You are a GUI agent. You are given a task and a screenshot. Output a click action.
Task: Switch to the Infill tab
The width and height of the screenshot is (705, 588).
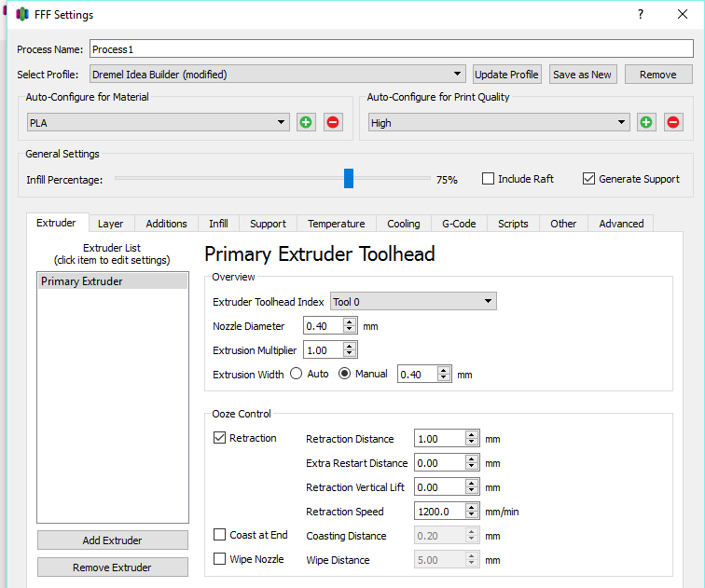218,224
